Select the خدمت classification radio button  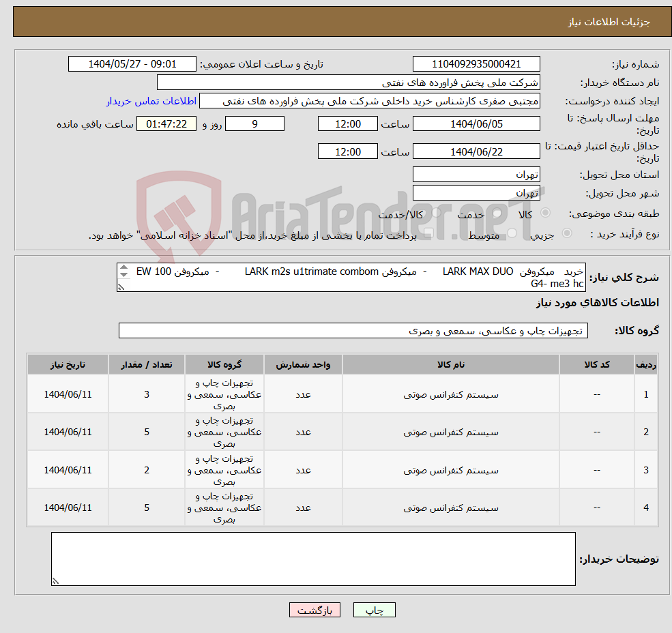tap(497, 213)
